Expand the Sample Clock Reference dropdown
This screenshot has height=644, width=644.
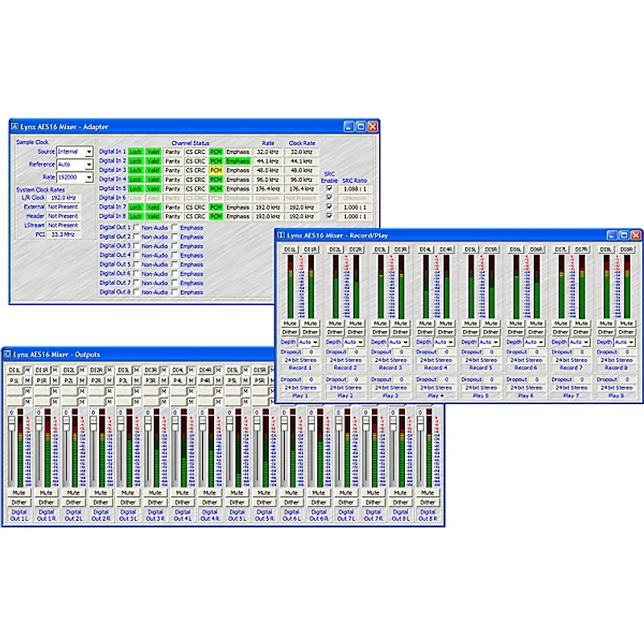coord(89,164)
